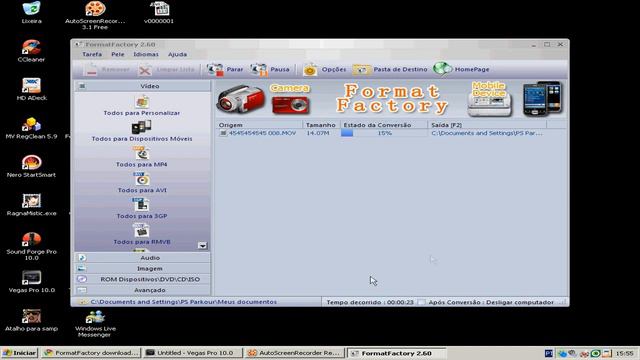
Task: Click the taskbar clock showing 15:55
Action: point(624,353)
